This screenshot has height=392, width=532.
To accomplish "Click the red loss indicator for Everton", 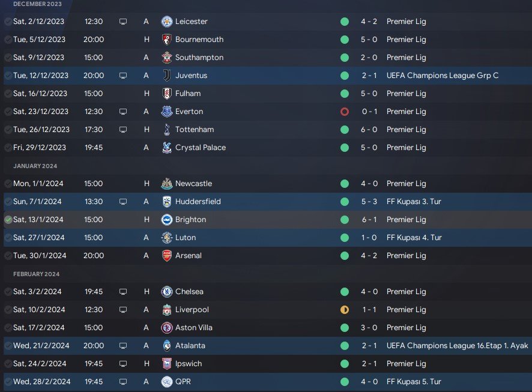I will 344,112.
